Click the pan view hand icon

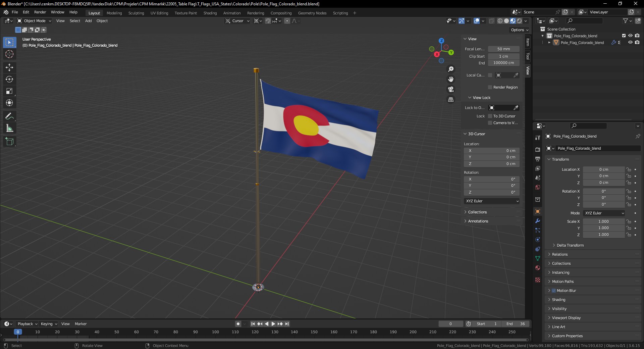coord(451,79)
